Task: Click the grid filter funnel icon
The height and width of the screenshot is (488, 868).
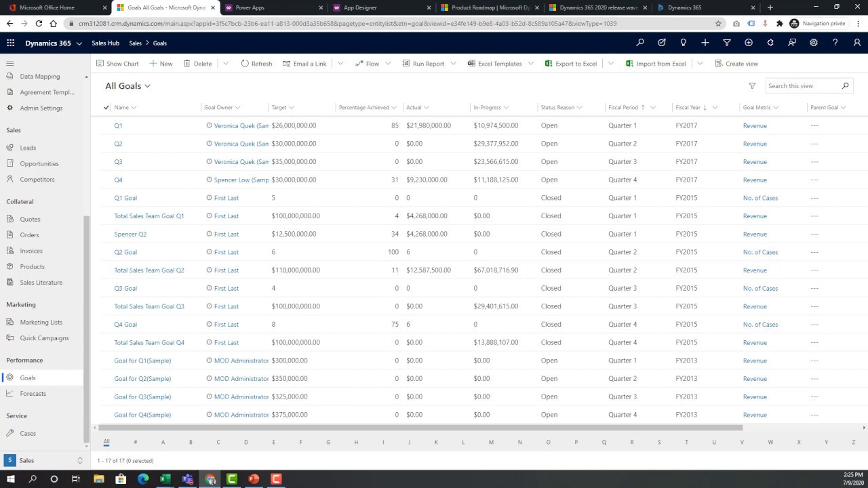Action: click(x=752, y=86)
